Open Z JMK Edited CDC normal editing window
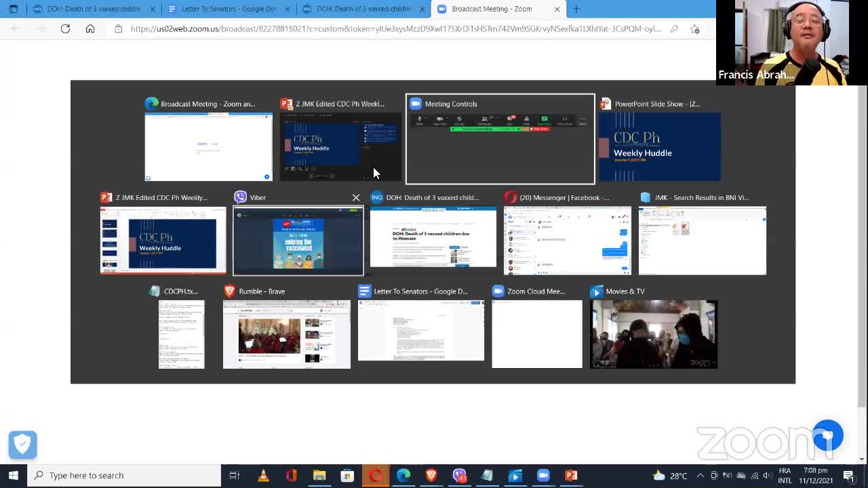Image resolution: width=868 pixels, height=488 pixels. click(163, 240)
